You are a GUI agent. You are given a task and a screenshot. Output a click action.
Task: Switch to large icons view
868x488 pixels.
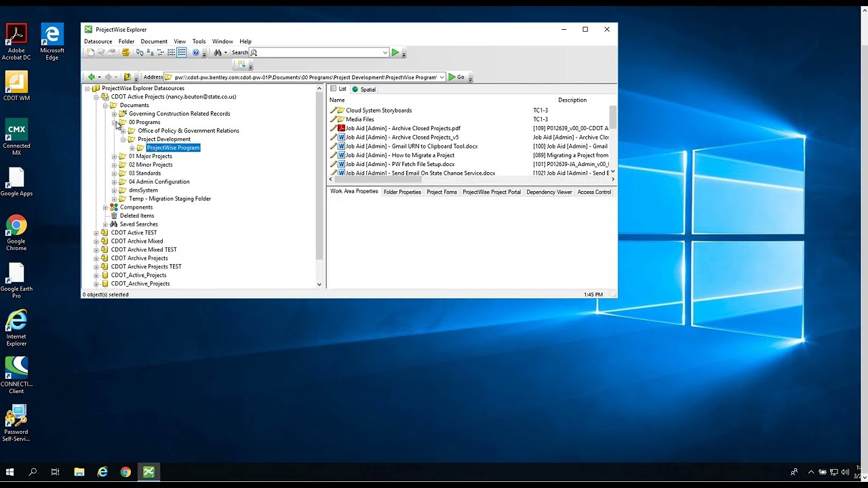[x=140, y=52]
